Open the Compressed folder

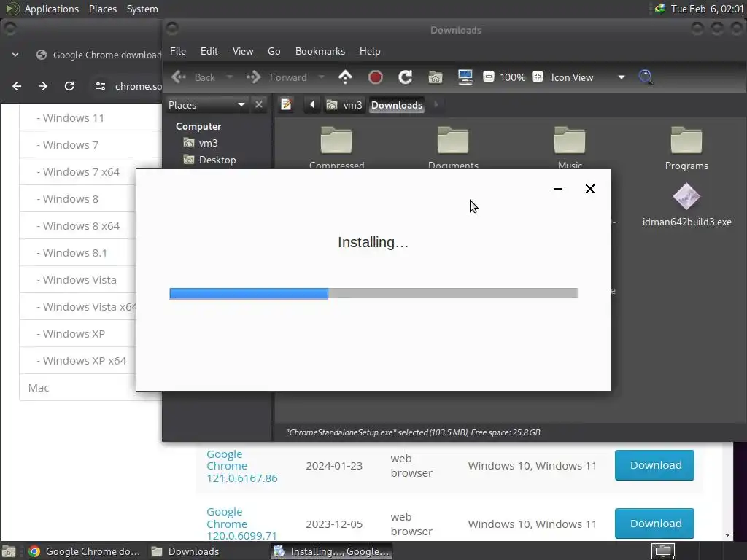[336, 147]
